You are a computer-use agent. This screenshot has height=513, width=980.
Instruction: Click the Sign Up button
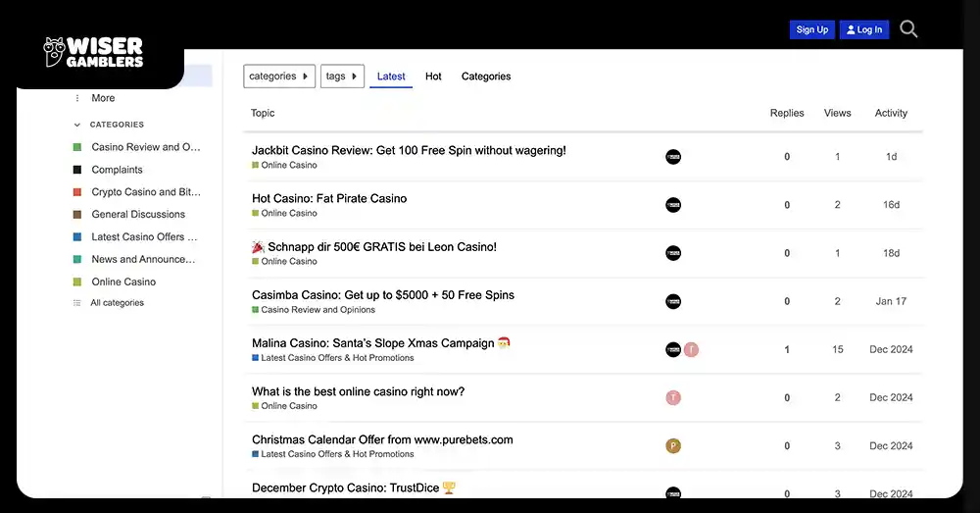[x=811, y=29]
